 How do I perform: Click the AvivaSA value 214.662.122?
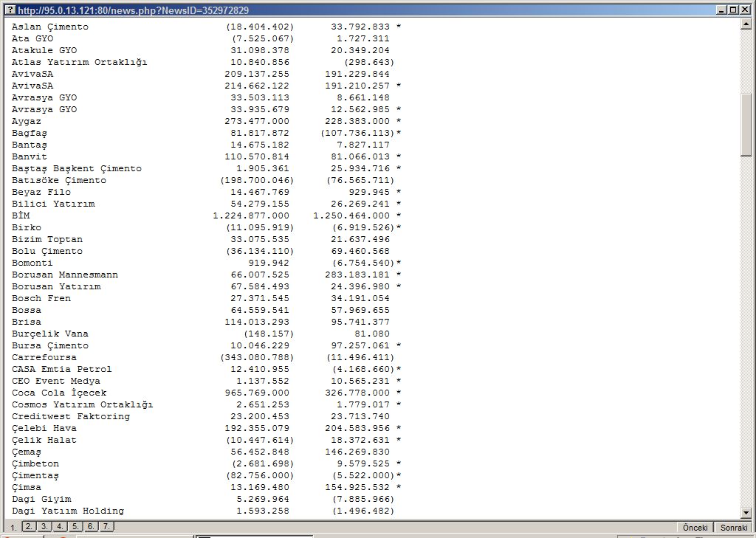pyautogui.click(x=257, y=86)
